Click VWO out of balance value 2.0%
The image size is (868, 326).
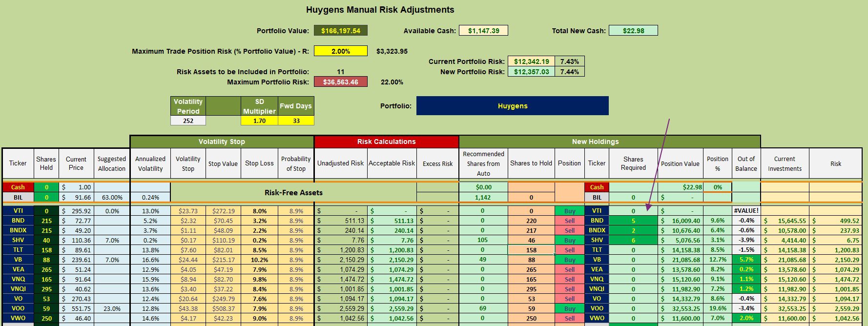pos(746,318)
